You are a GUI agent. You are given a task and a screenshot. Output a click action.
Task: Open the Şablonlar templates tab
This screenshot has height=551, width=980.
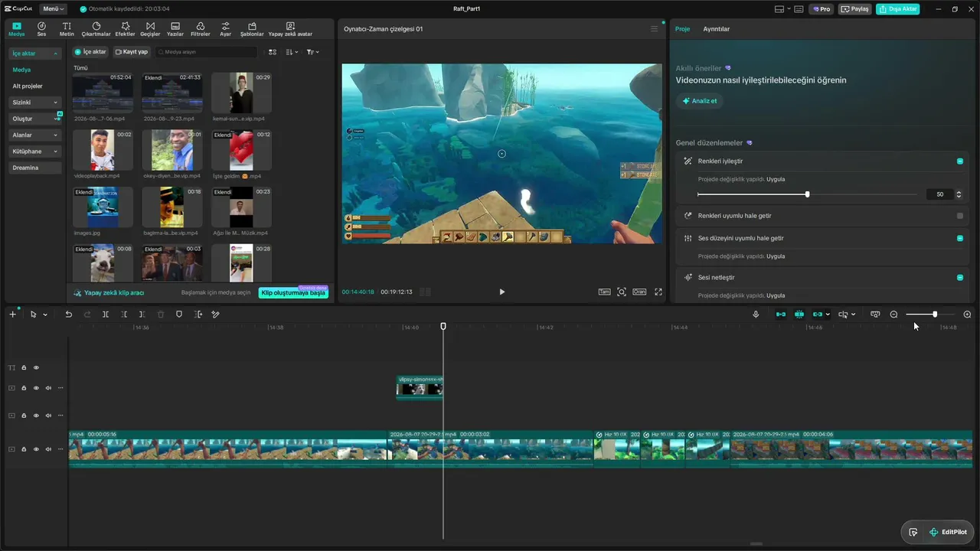tap(252, 29)
